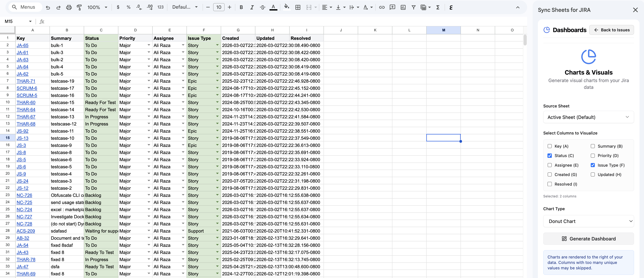Toggle bold formatting

click(241, 7)
